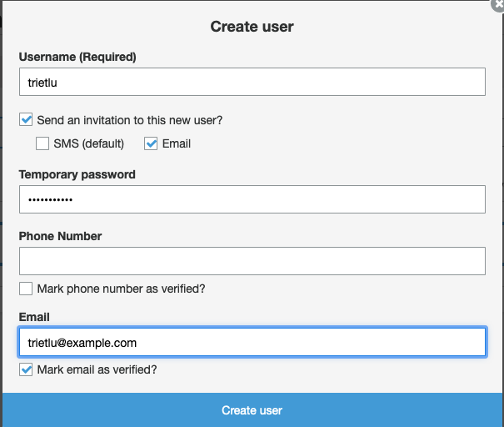Click the 'Username (Required)' field label

pyautogui.click(x=77, y=57)
